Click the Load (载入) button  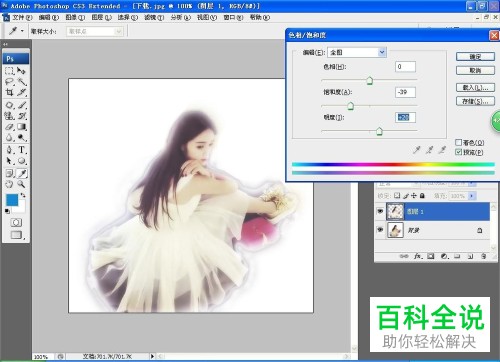tap(475, 87)
